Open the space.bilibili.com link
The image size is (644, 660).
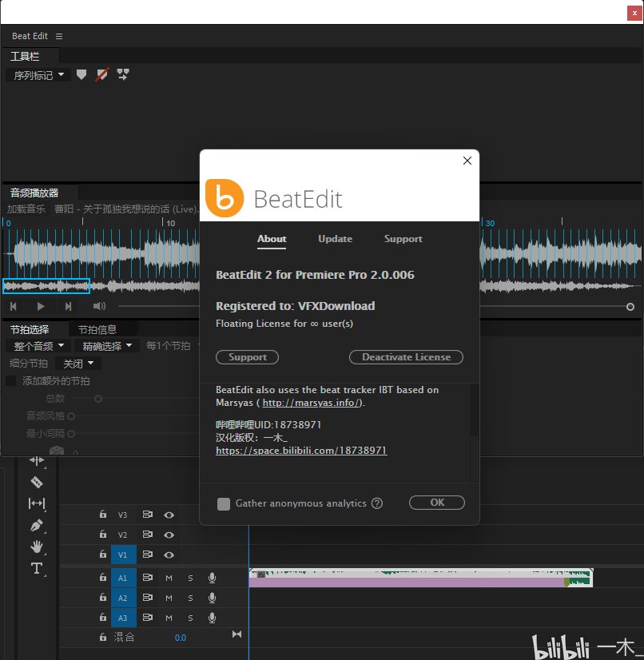(x=301, y=451)
